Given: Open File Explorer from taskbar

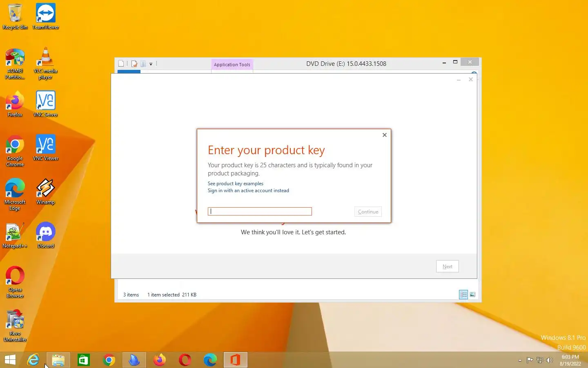Looking at the screenshot, I should (x=58, y=360).
